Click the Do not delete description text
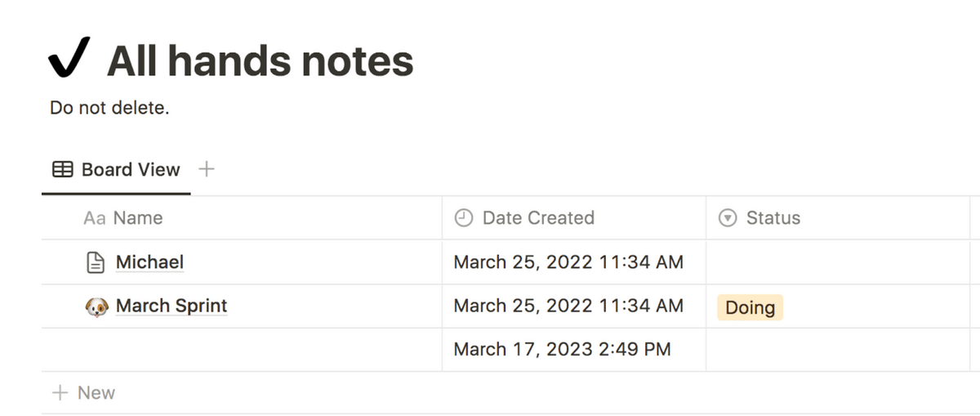The width and height of the screenshot is (980, 416). pyautogui.click(x=109, y=108)
